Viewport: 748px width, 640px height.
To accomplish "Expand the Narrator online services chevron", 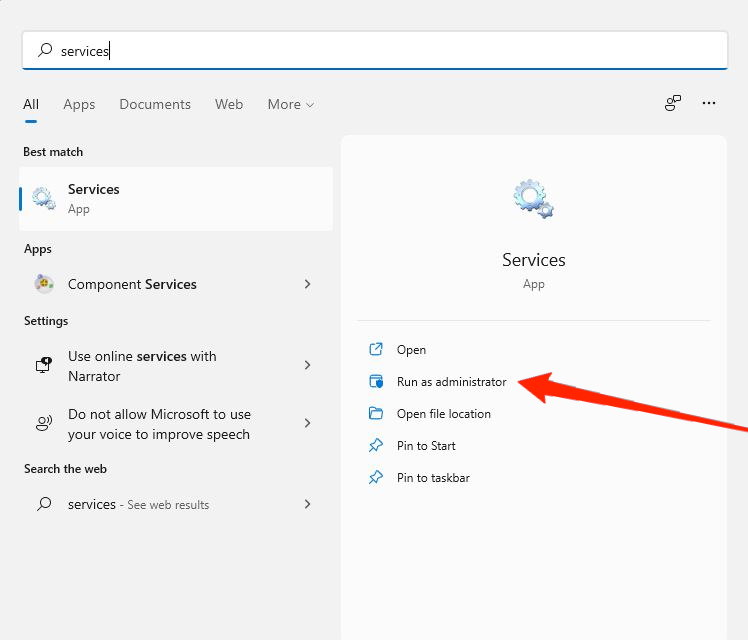I will [x=307, y=366].
